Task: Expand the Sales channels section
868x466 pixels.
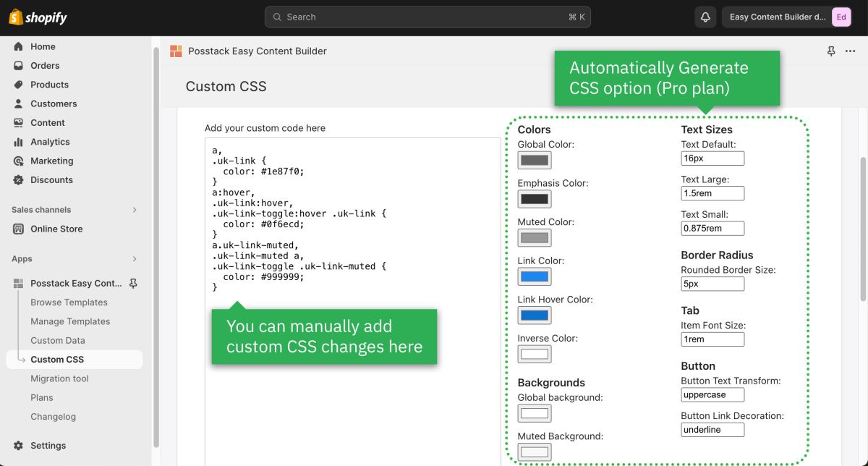Action: coord(134,210)
